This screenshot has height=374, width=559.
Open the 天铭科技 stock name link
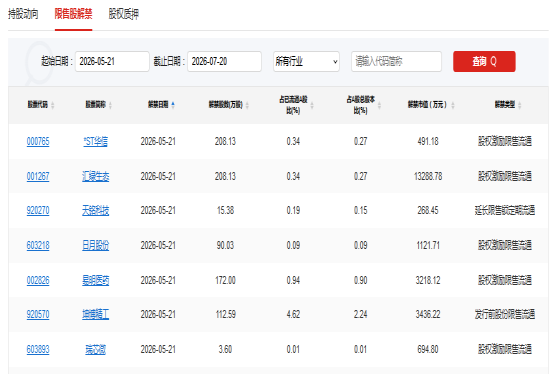pyautogui.click(x=96, y=210)
